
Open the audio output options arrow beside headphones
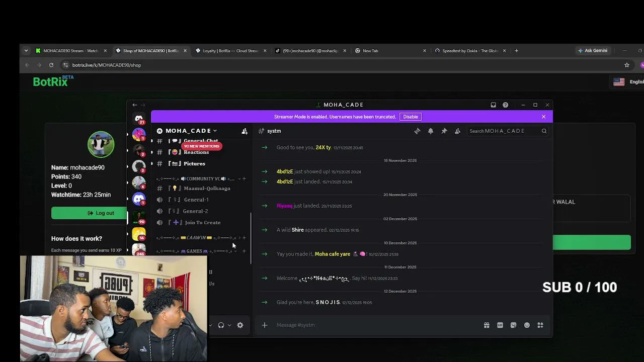click(x=229, y=325)
